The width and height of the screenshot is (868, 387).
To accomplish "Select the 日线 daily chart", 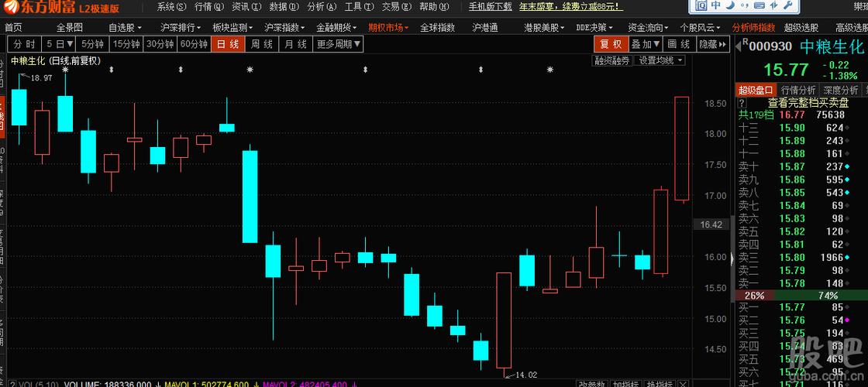I will (x=228, y=44).
